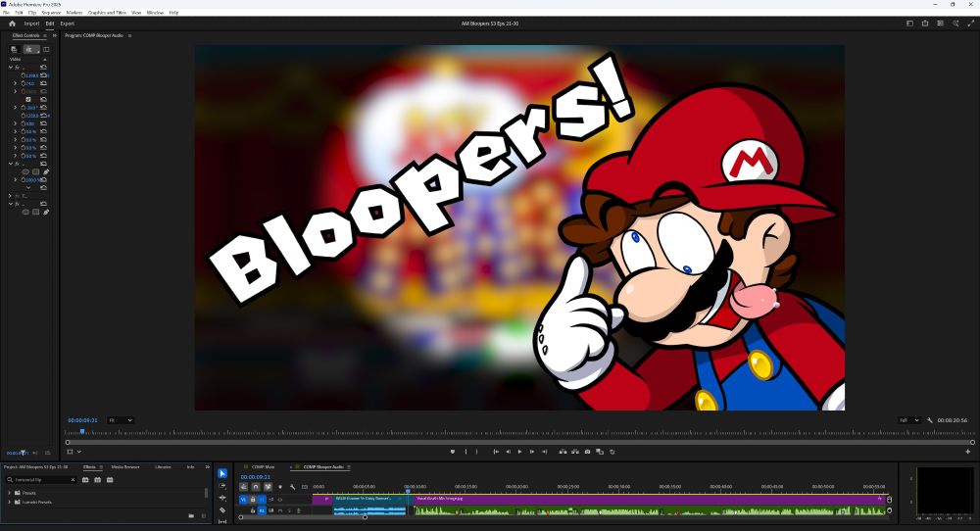Collapse first fx effect in Effect Controls

[x=11, y=67]
